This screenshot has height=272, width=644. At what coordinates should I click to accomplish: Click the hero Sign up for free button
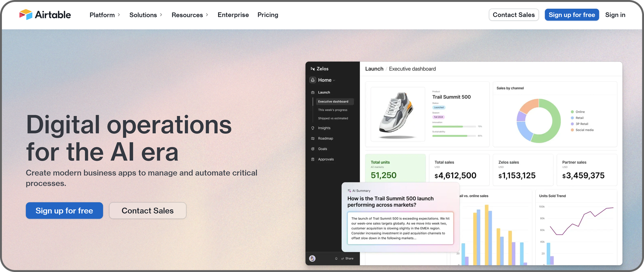click(64, 210)
